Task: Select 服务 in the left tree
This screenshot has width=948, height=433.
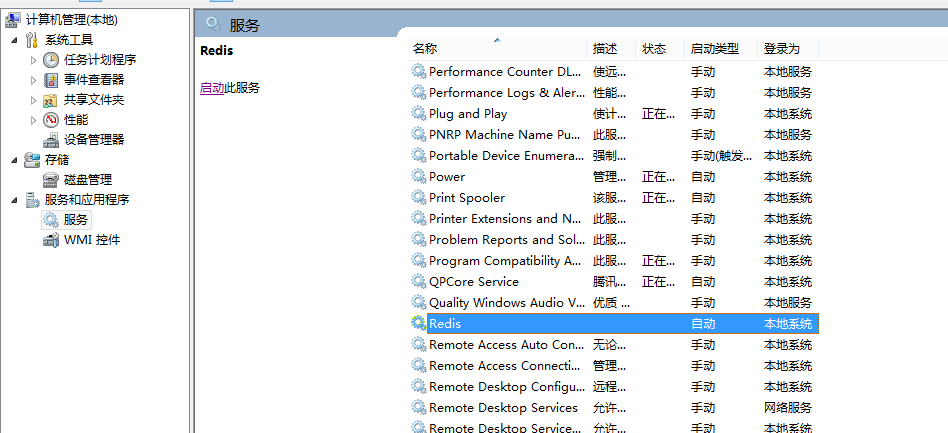Action: click(x=76, y=220)
